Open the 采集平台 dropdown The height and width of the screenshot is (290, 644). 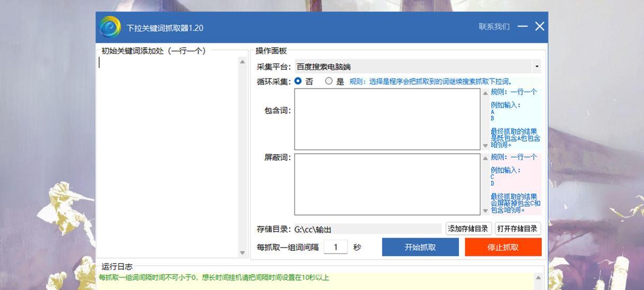417,66
